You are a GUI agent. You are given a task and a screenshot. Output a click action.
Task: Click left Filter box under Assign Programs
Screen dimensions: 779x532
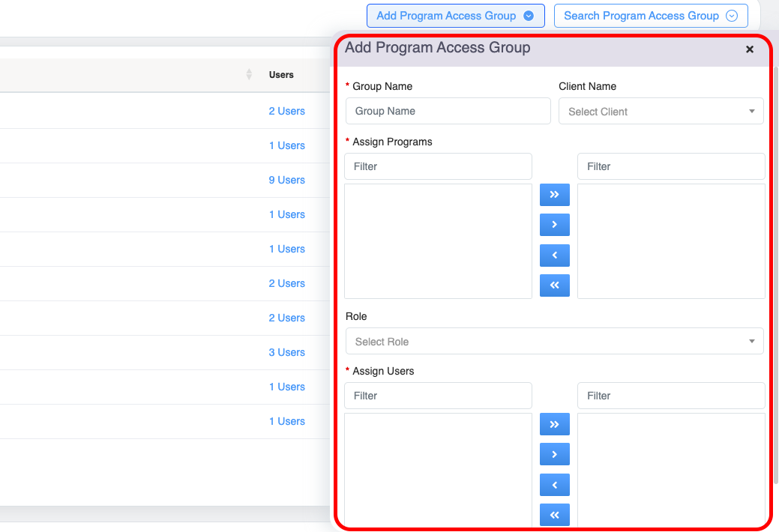tap(438, 166)
